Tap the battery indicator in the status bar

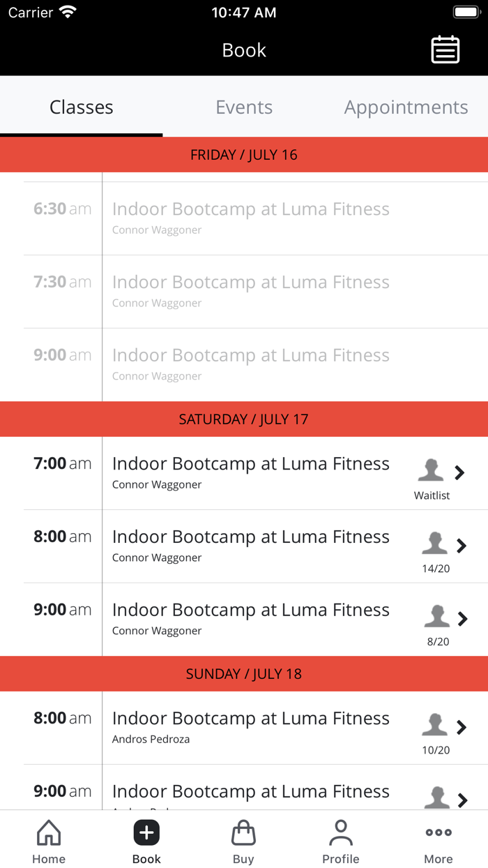point(466,11)
